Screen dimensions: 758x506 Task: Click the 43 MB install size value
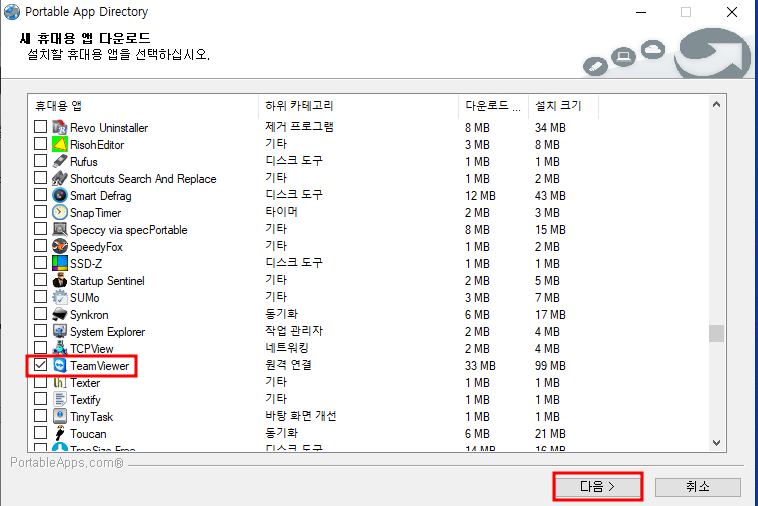(x=550, y=196)
